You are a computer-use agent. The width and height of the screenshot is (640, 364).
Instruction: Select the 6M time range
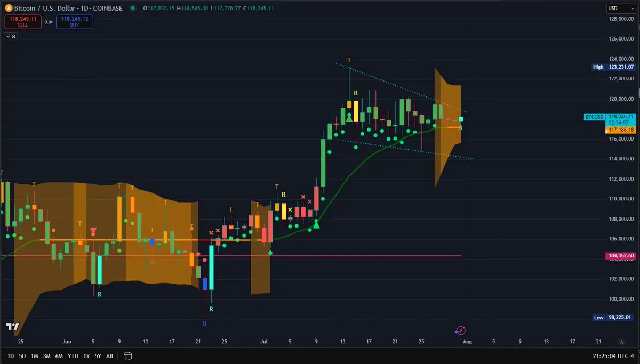point(59,355)
